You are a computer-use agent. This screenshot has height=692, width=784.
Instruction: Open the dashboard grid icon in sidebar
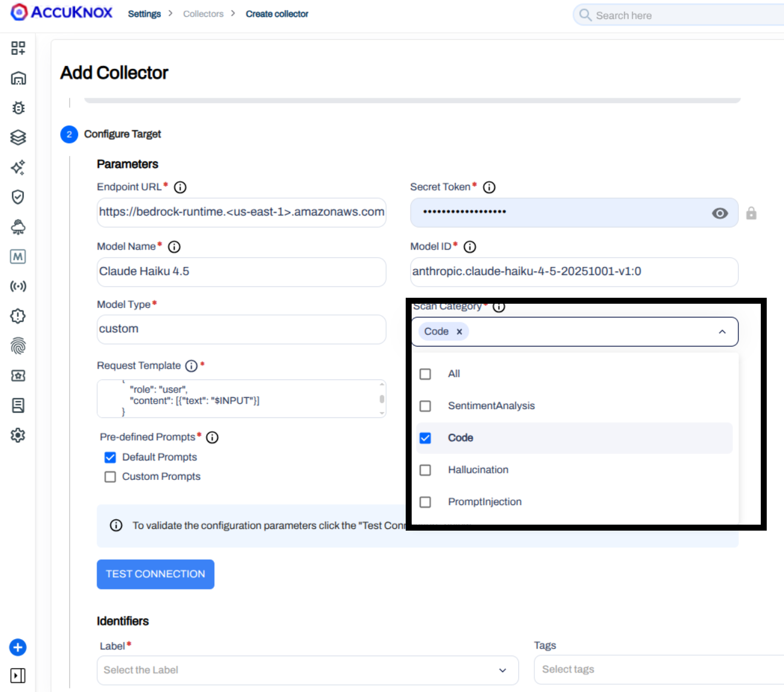point(18,48)
